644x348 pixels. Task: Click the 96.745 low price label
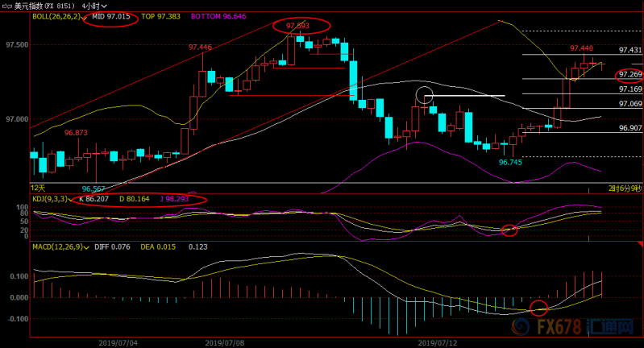(x=510, y=163)
